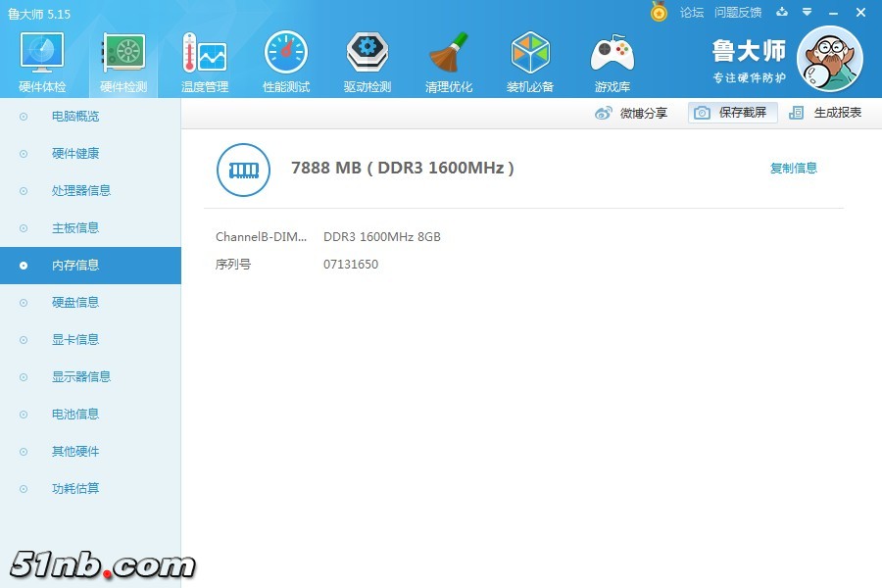Select 处理器信息 in sidebar
This screenshot has width=882, height=588.
(x=81, y=191)
